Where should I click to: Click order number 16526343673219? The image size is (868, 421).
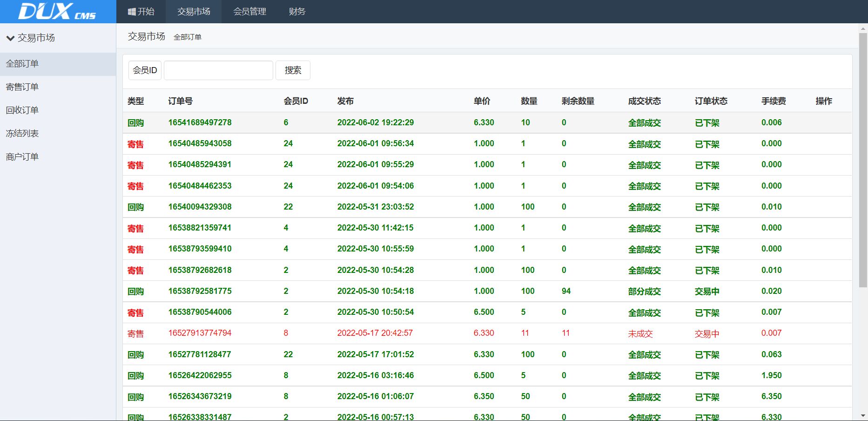(200, 396)
